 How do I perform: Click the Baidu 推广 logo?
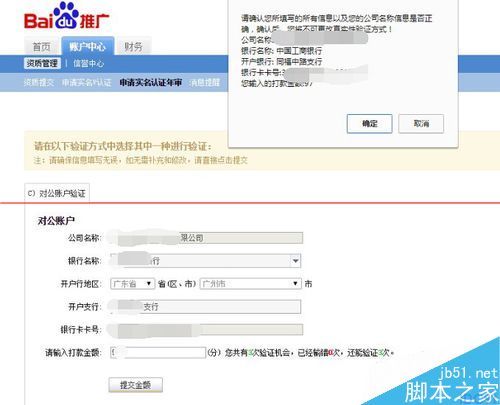click(x=66, y=16)
